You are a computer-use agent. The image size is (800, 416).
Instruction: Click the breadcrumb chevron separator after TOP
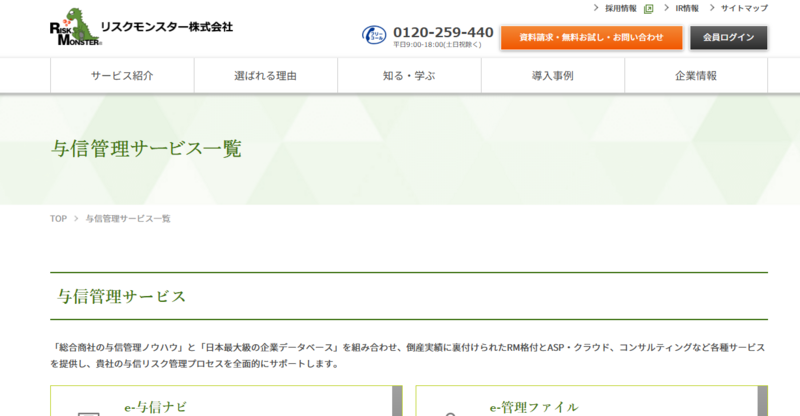pos(76,218)
